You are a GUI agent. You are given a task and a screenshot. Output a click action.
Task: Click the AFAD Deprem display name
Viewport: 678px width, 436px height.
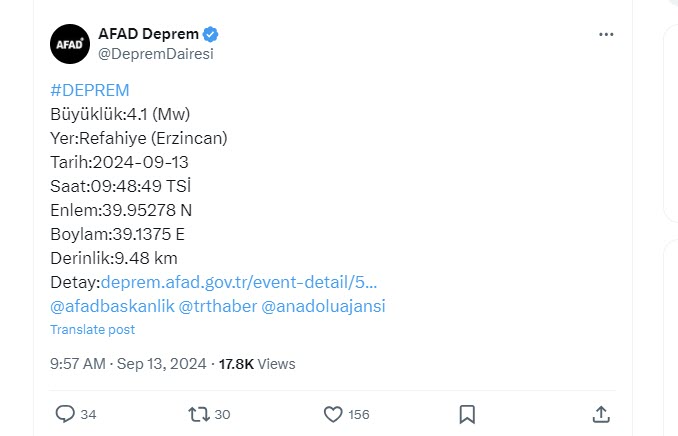148,34
